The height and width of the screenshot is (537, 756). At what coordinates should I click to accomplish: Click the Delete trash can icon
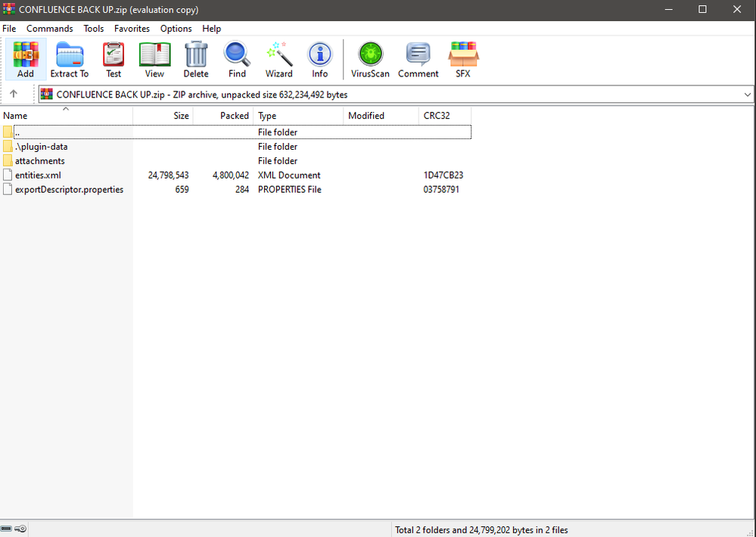click(x=196, y=59)
